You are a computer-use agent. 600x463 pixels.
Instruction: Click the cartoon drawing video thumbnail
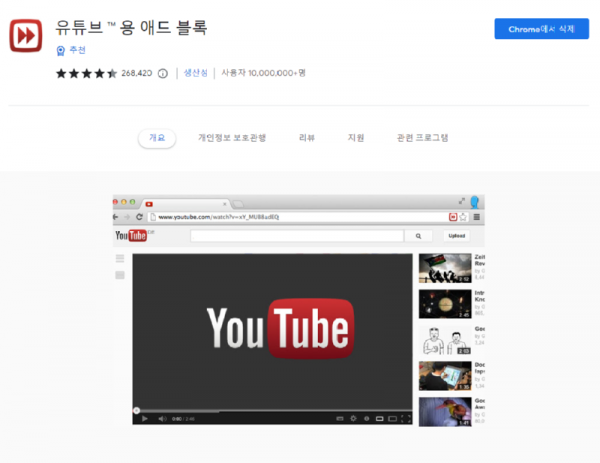point(445,340)
